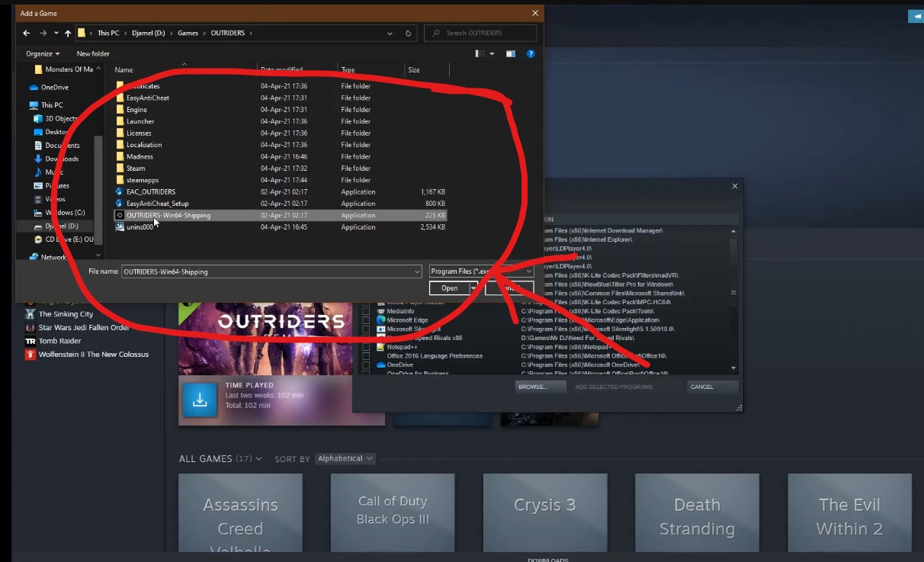Tick the Microsoft Silverlight checkbox
The height and width of the screenshot is (562, 924).
[366, 329]
